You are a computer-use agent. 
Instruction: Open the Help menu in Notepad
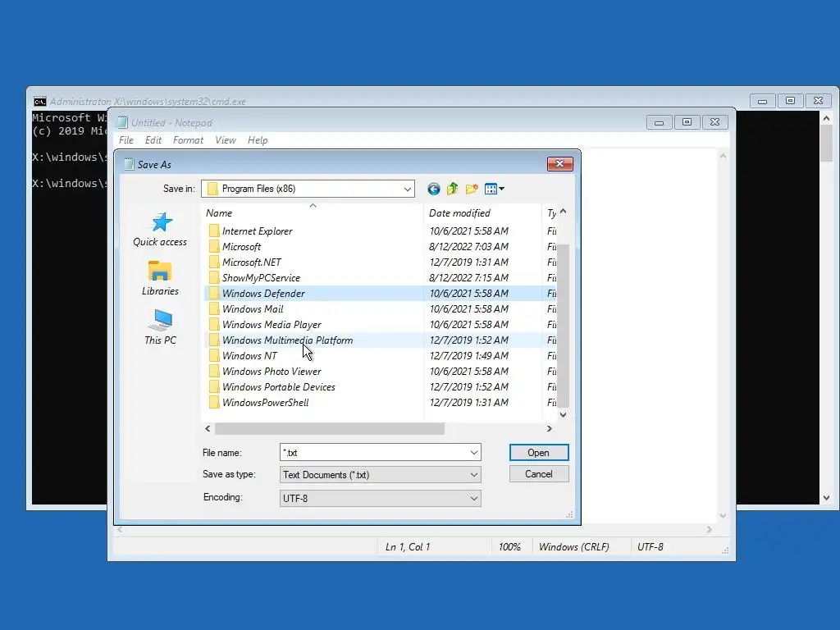pos(258,140)
